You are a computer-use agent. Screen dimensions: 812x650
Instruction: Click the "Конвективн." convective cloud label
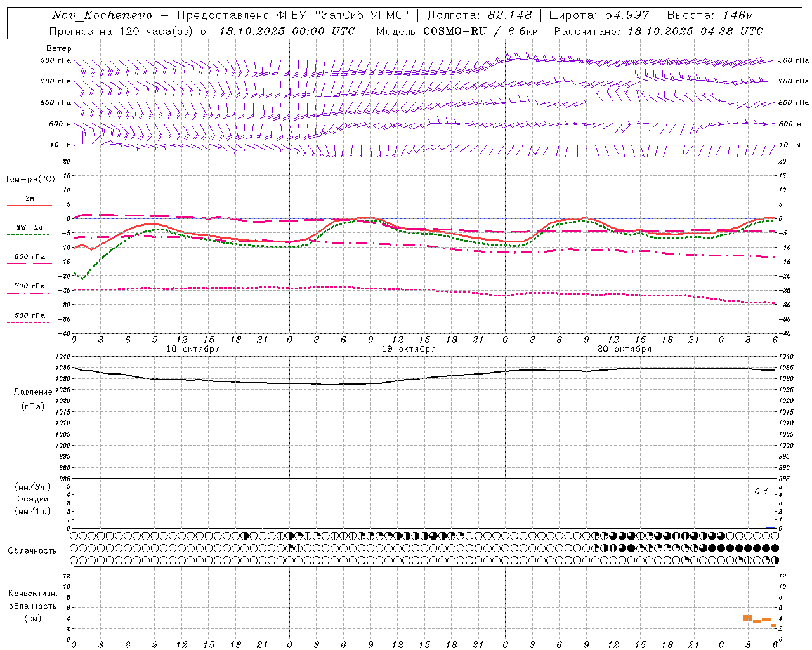tap(32, 594)
